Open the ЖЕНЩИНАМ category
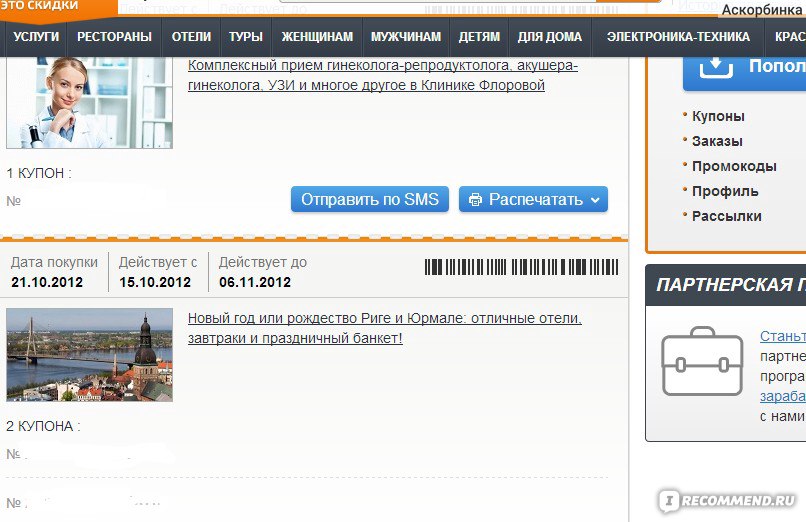The image size is (806, 522). tap(317, 36)
